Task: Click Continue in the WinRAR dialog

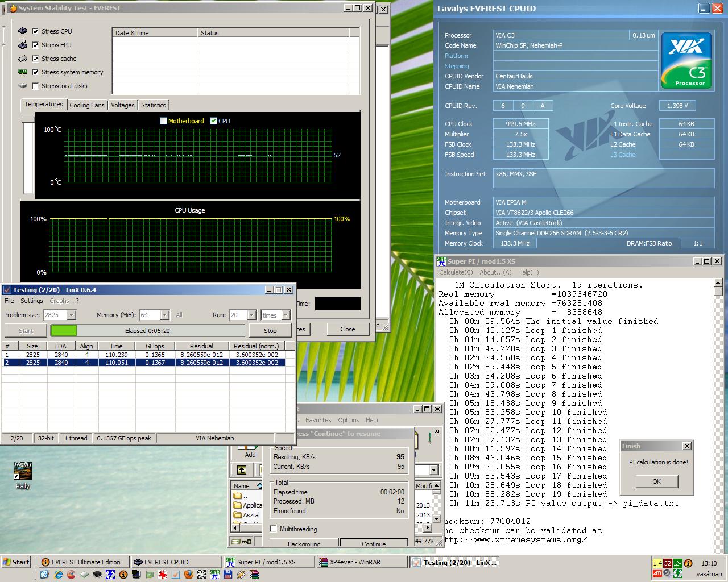Action: (x=374, y=543)
